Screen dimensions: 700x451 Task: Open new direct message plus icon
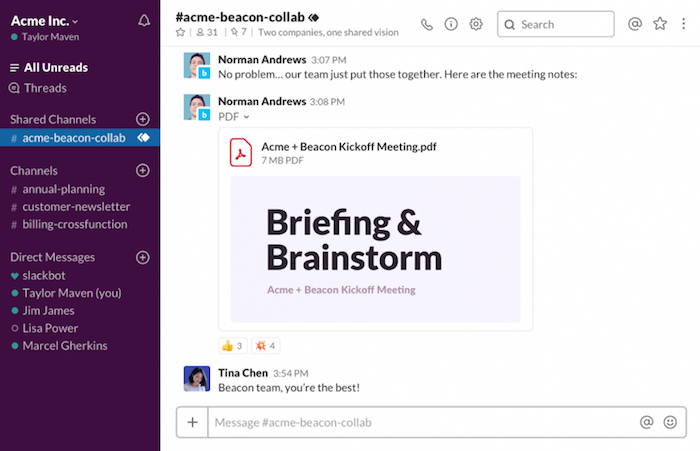tap(142, 257)
